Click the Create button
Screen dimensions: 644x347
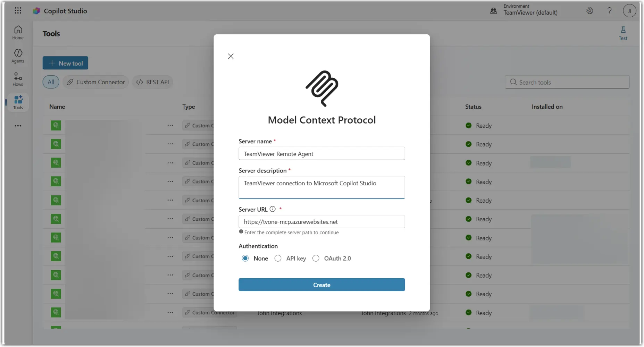tap(321, 285)
